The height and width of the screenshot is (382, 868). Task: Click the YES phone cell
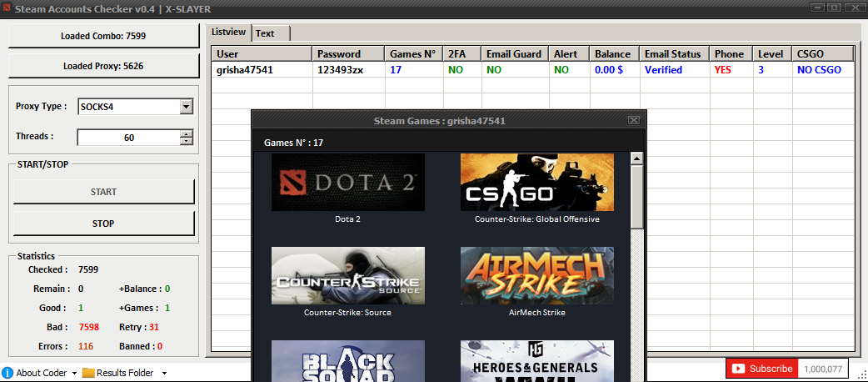[731, 70]
